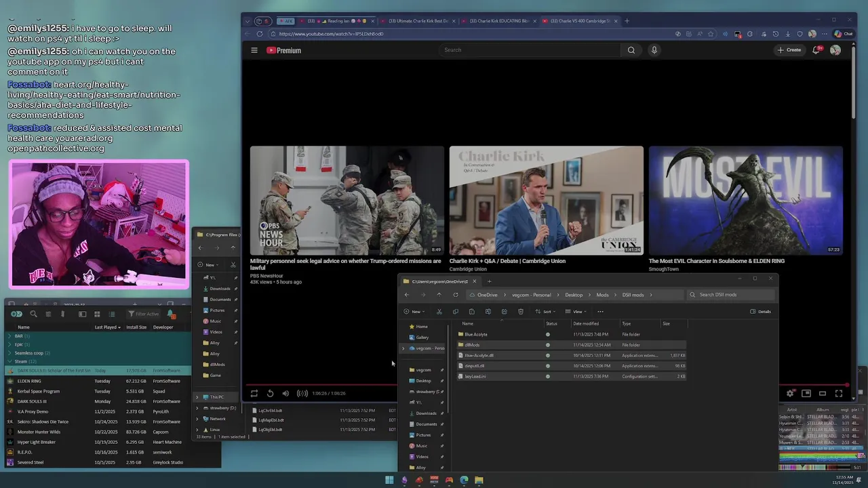Click the YouTube Search input field
This screenshot has width=868, height=488.
click(529, 50)
